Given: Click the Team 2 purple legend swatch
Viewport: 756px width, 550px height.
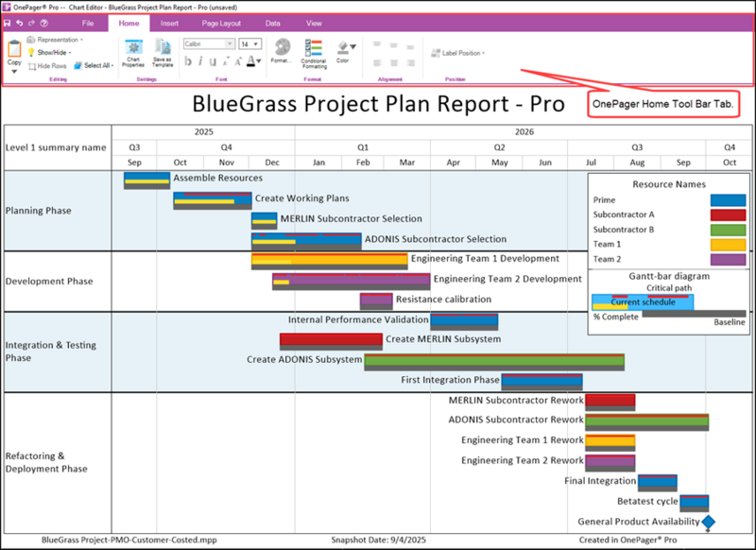Looking at the screenshot, I should [x=728, y=259].
